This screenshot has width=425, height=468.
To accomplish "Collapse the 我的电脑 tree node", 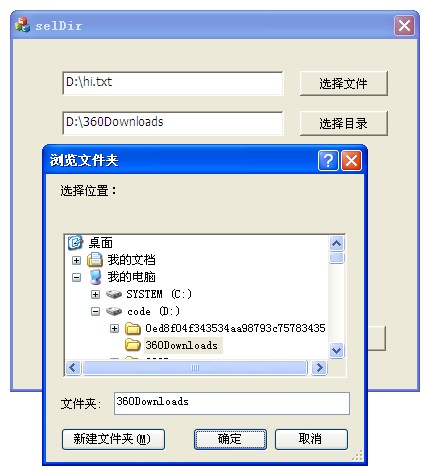I will click(x=76, y=277).
